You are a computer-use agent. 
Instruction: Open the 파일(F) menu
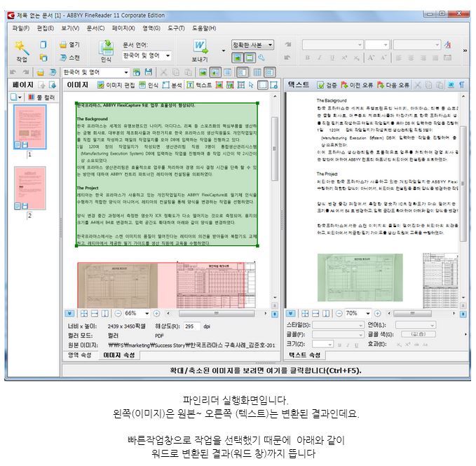tap(20, 28)
